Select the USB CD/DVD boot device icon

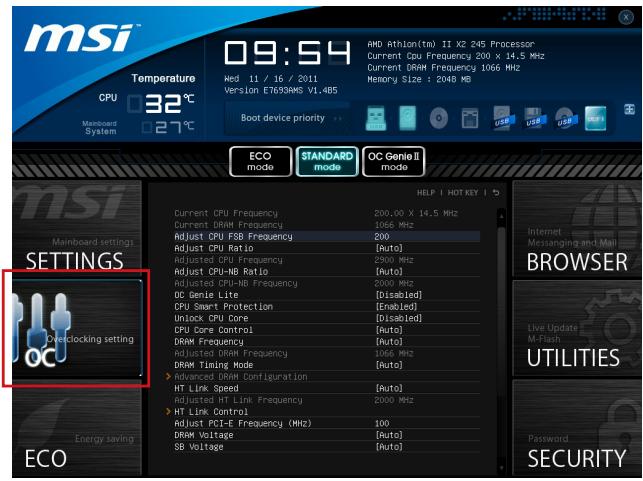point(565,119)
